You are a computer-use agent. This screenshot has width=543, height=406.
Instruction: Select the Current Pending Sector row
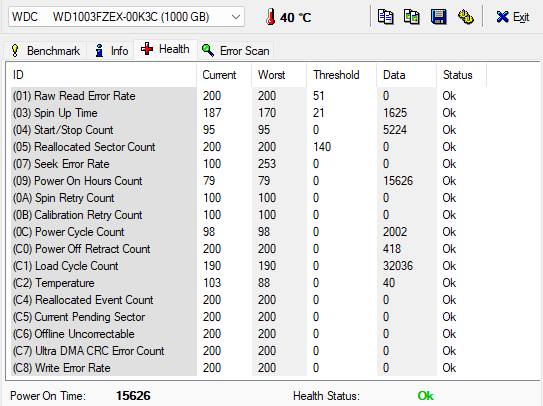pyautogui.click(x=249, y=317)
